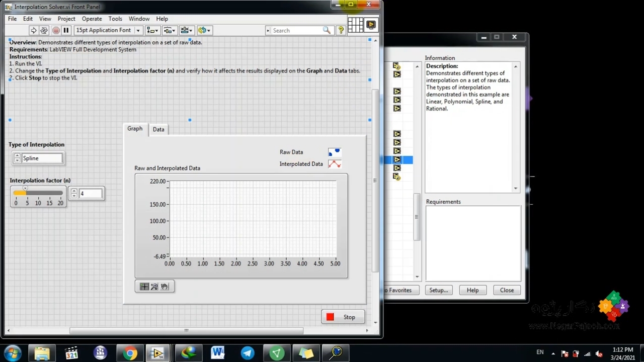Click the Setup... button
Screen dimensions: 644x362
(x=438, y=290)
